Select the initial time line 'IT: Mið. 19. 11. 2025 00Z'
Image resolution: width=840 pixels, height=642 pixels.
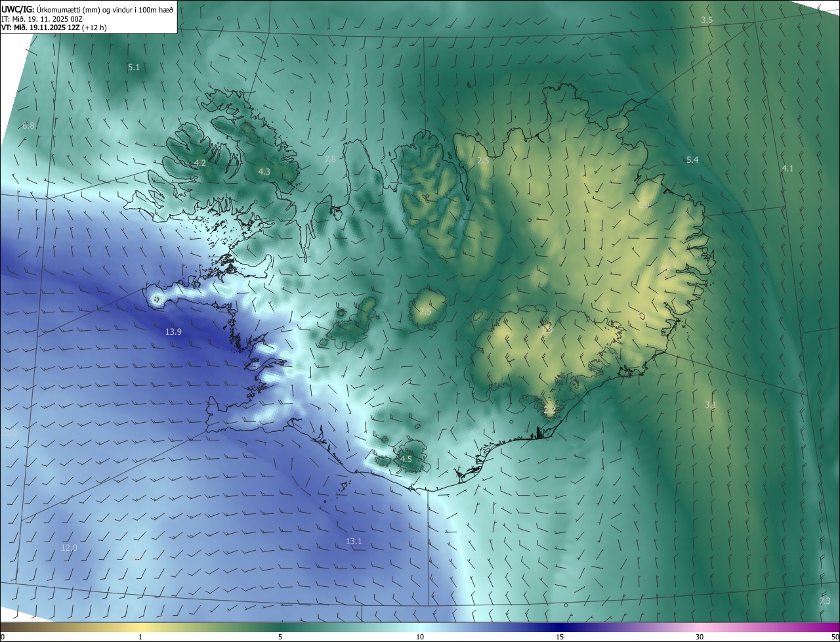point(41,19)
